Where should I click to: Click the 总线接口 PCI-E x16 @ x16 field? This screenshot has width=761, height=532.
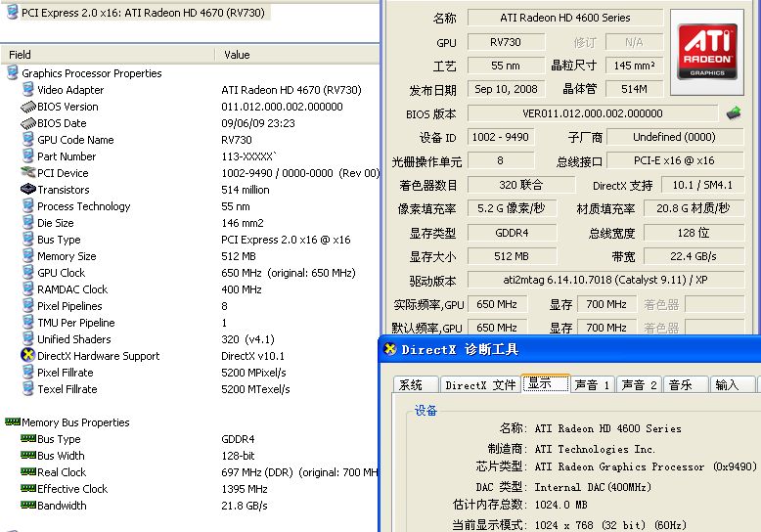pyautogui.click(x=674, y=160)
